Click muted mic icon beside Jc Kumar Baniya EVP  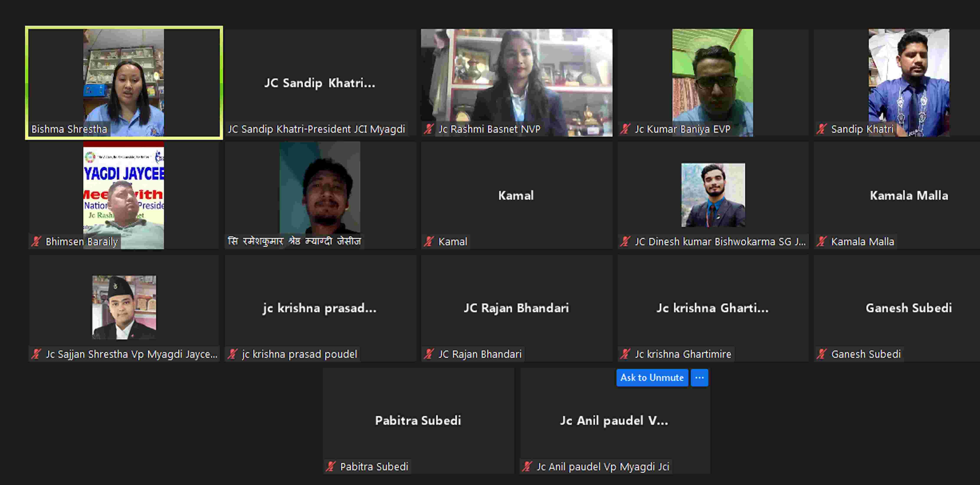[x=625, y=129]
